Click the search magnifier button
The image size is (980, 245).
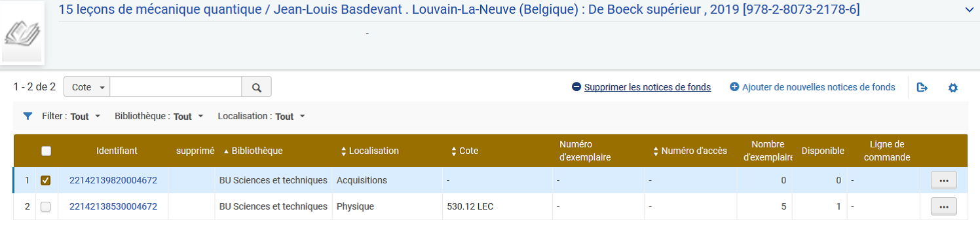pyautogui.click(x=257, y=87)
